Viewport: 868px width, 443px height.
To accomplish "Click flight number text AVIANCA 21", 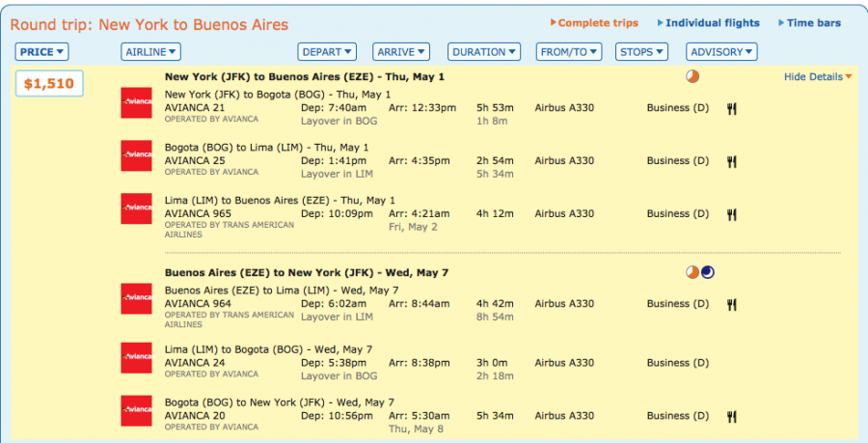I will pyautogui.click(x=195, y=108).
